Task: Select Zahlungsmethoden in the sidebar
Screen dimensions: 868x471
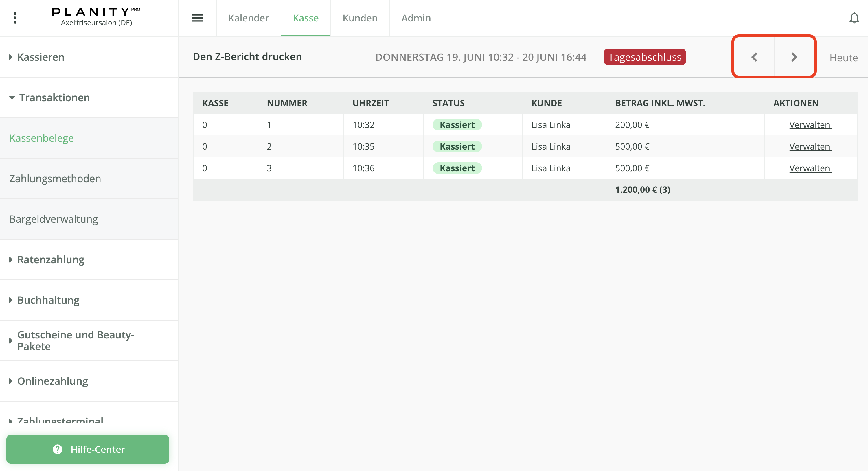Action: 55,179
